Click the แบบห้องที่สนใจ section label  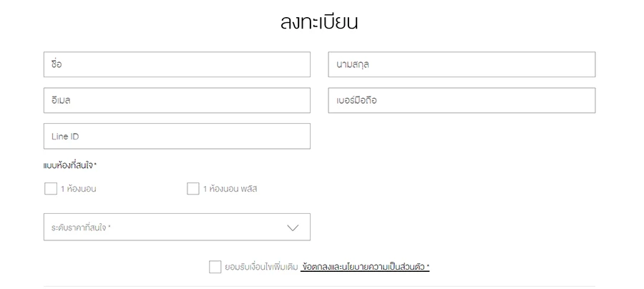click(68, 165)
